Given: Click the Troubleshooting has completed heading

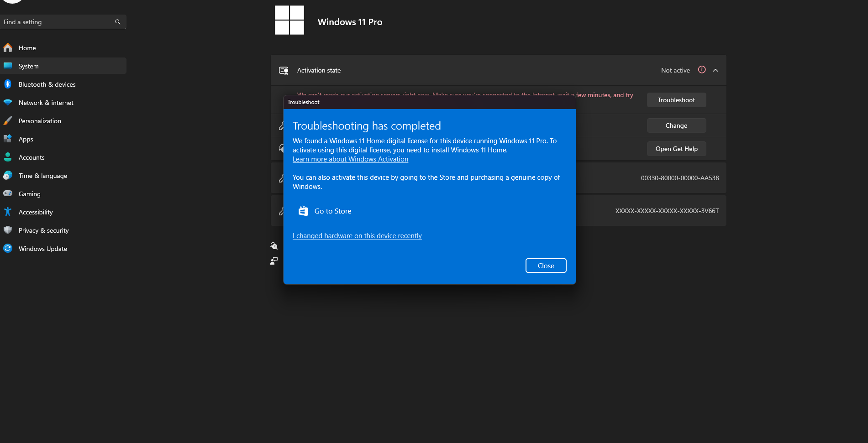Looking at the screenshot, I should pyautogui.click(x=367, y=126).
